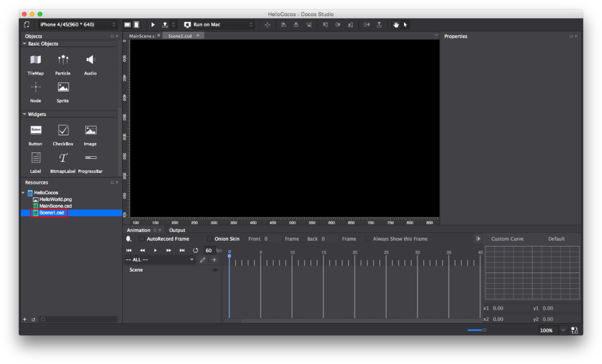Select the Hand pan tool
This screenshot has height=364, width=602.
(396, 25)
